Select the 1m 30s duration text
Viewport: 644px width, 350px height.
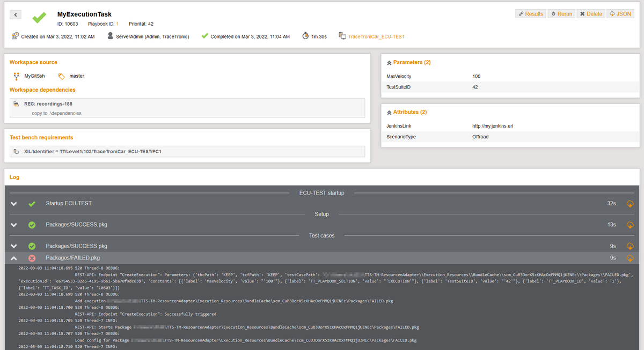(319, 36)
